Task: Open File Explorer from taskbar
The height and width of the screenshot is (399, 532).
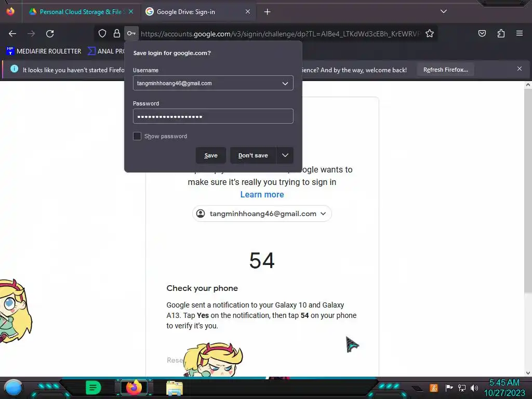Action: coord(175,388)
